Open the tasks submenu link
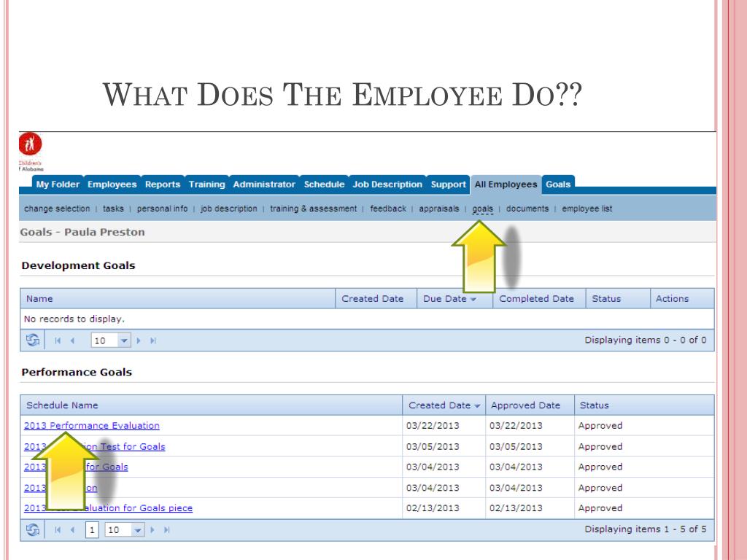747x560 pixels. coord(113,209)
